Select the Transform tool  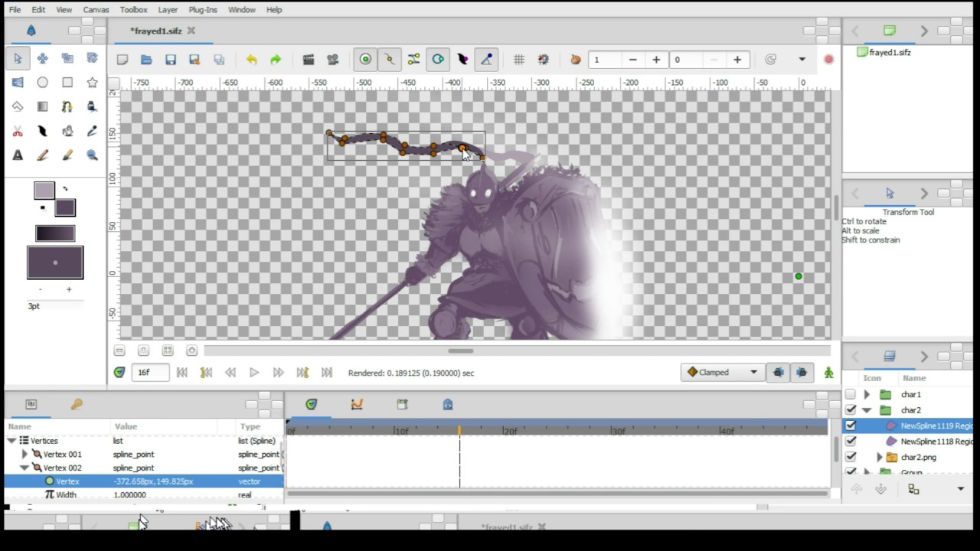(x=18, y=58)
